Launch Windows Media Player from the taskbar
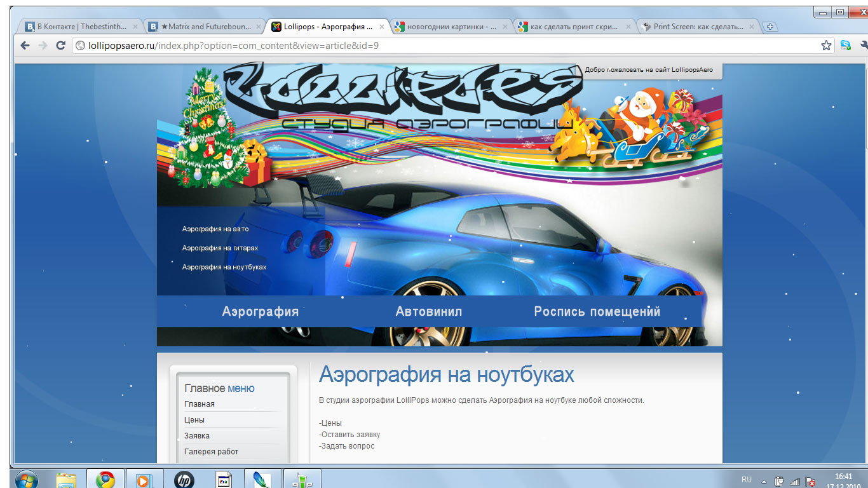Screen dimensions: 868x488 pos(144,478)
